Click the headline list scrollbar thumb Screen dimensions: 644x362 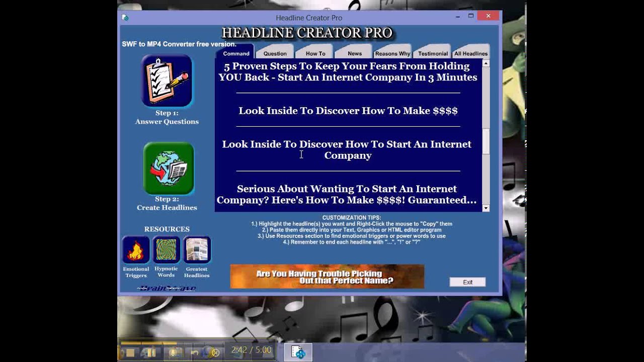[x=486, y=141]
